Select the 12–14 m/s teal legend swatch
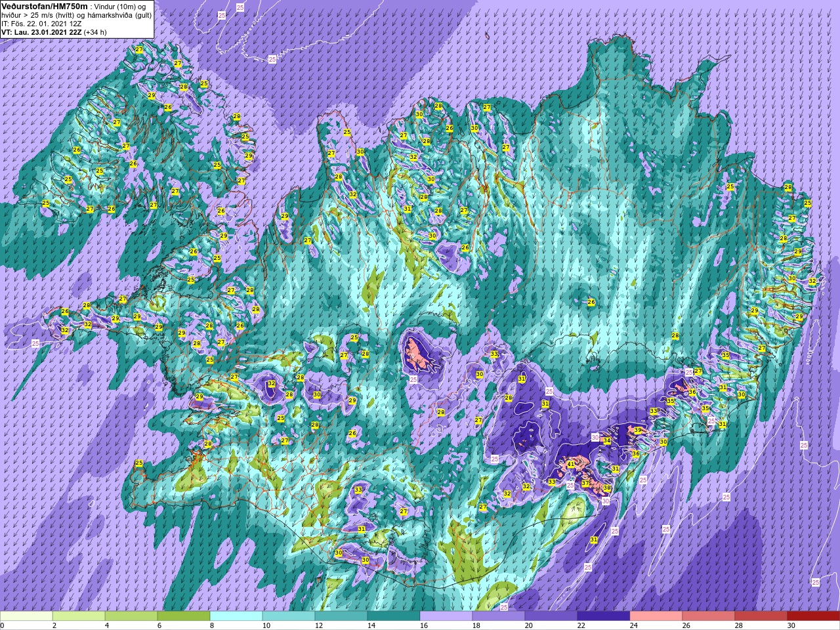840x630 pixels. (341, 616)
